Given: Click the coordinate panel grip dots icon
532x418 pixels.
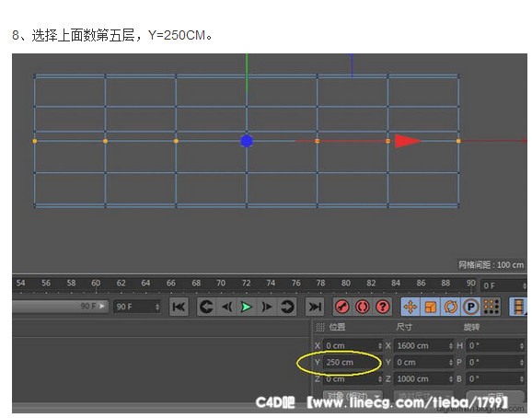Looking at the screenshot, I should [320, 327].
